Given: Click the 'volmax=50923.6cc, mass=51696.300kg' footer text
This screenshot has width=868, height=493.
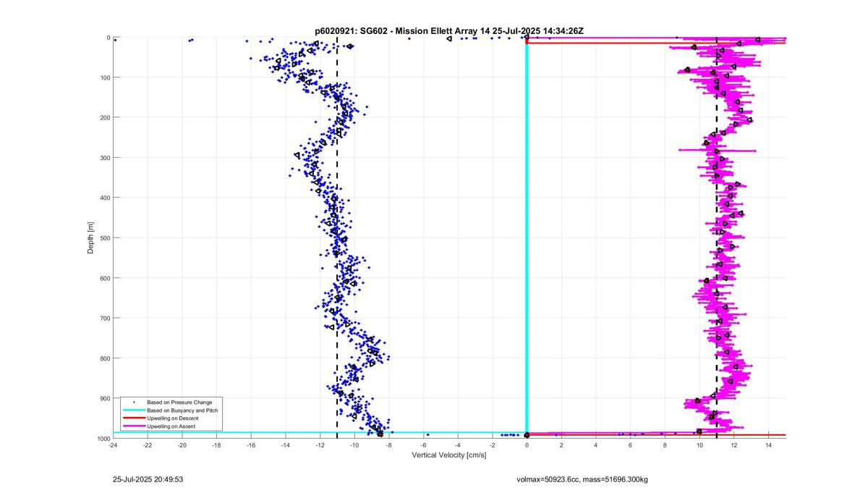Looking at the screenshot, I should pos(582,479).
